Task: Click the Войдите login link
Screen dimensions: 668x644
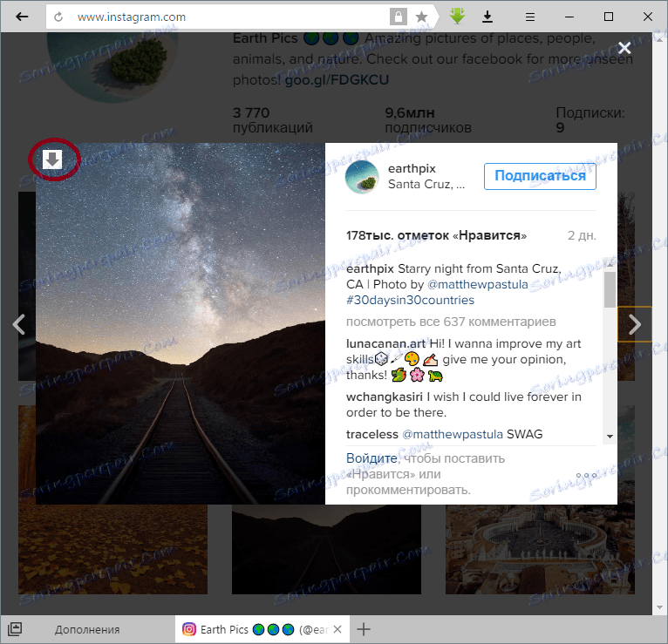Action: point(371,458)
